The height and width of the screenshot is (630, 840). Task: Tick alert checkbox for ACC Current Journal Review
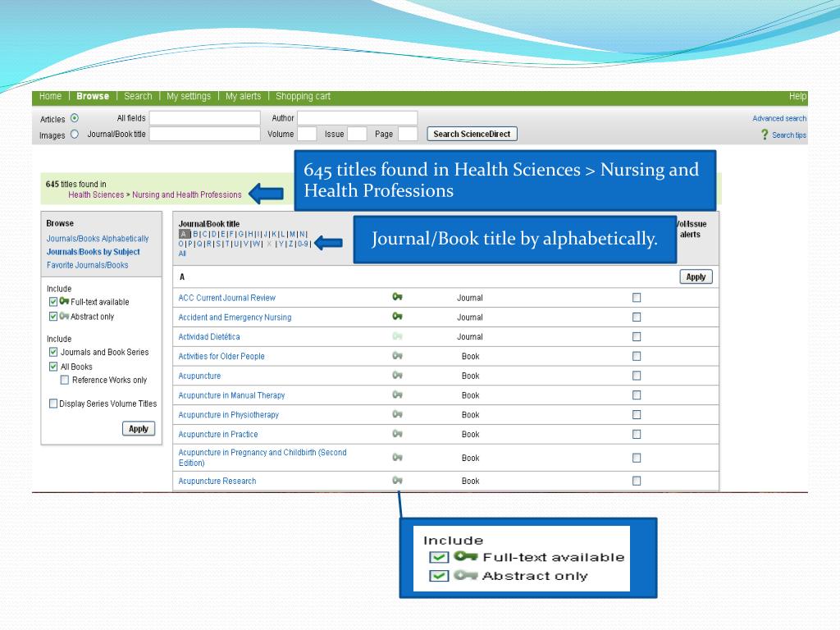pos(637,297)
